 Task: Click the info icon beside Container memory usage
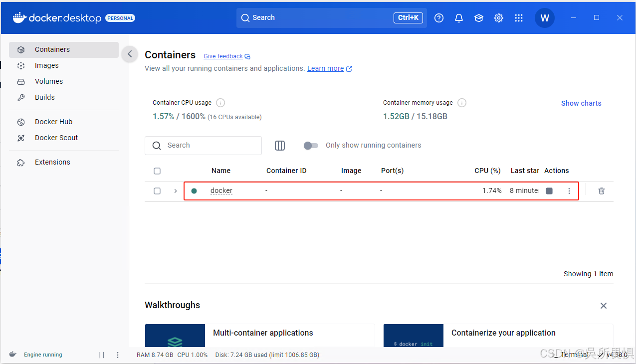462,103
